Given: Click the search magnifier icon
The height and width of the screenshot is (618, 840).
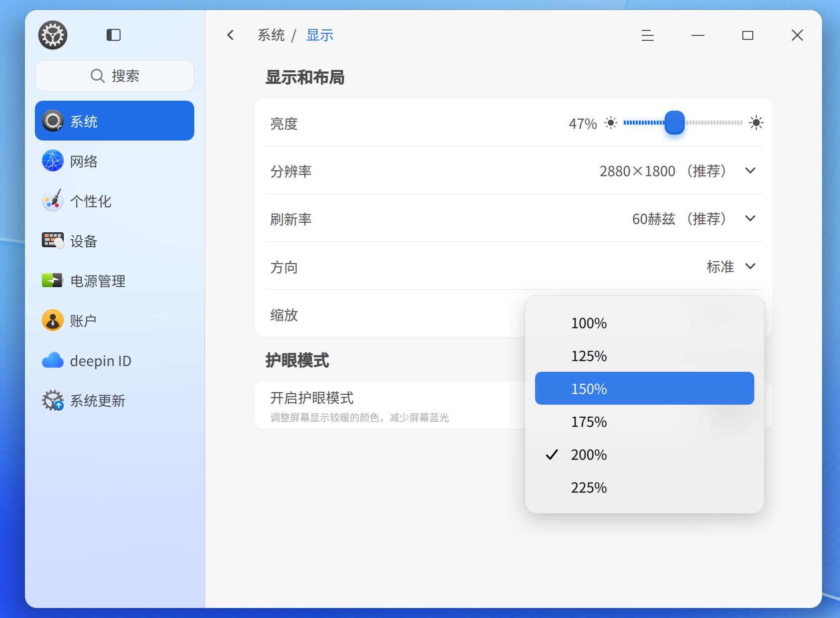Looking at the screenshot, I should pyautogui.click(x=98, y=76).
